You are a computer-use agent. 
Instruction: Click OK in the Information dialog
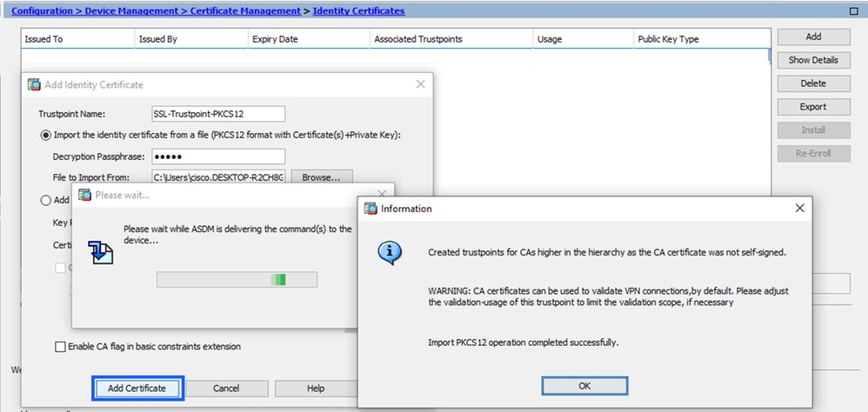(584, 386)
